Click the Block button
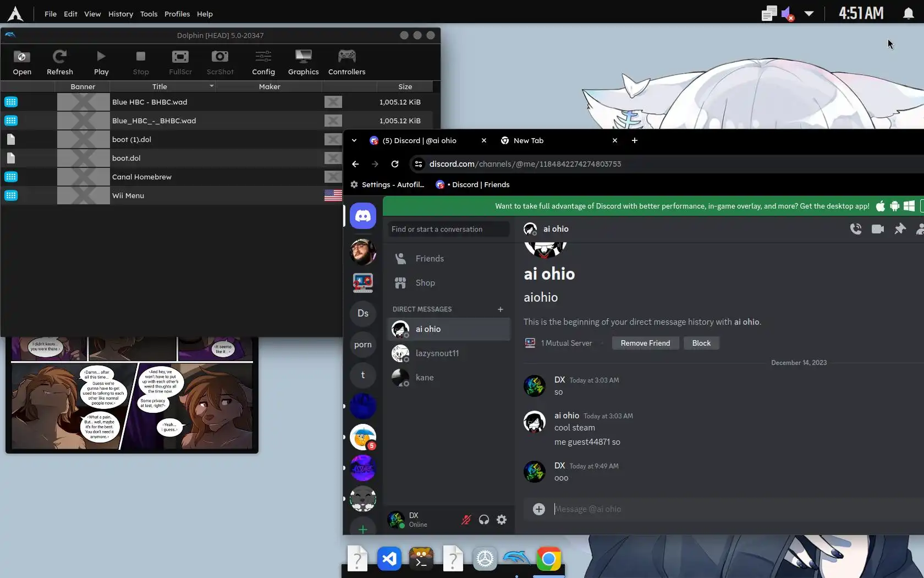The height and width of the screenshot is (578, 924). (x=701, y=343)
